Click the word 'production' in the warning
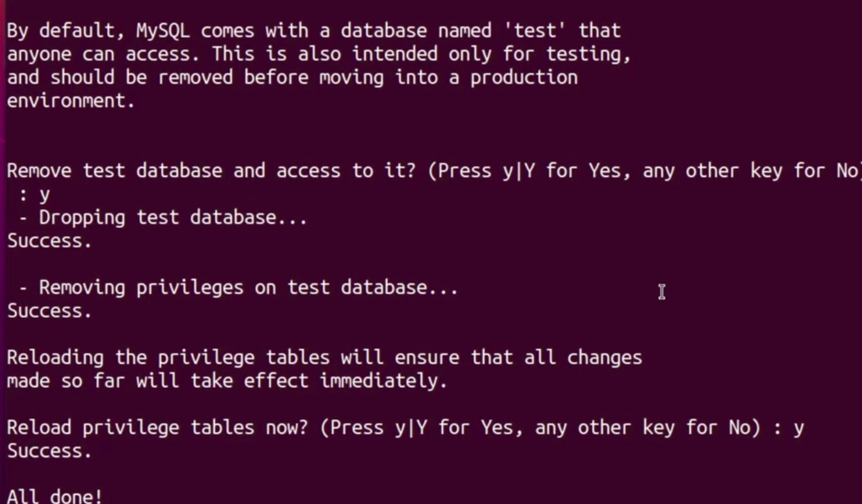The height and width of the screenshot is (504, 862). [x=524, y=77]
